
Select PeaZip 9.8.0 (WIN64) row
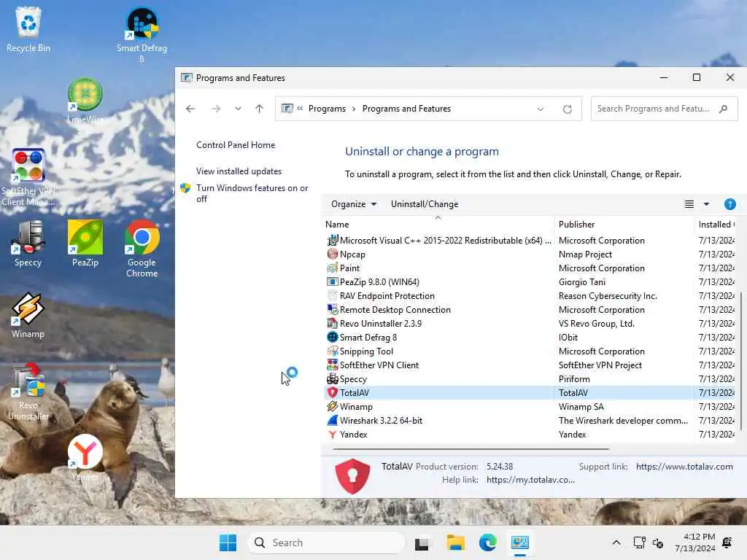point(529,282)
